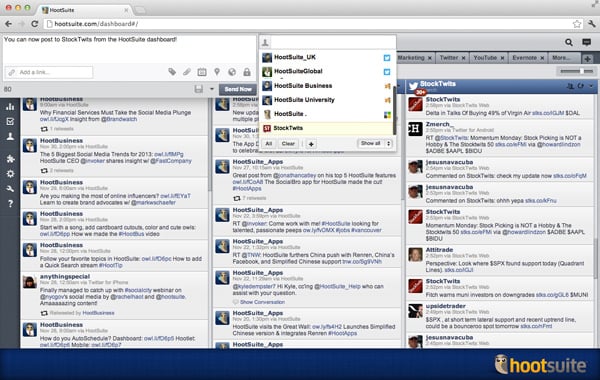Click the profile search field
Screen dimensions: 600x380
click(x=332, y=42)
